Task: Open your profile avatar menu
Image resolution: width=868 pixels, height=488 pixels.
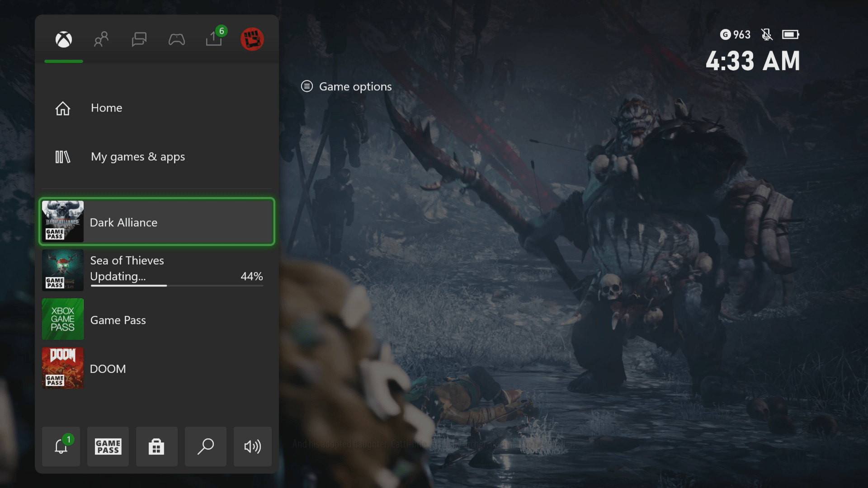Action: 253,39
